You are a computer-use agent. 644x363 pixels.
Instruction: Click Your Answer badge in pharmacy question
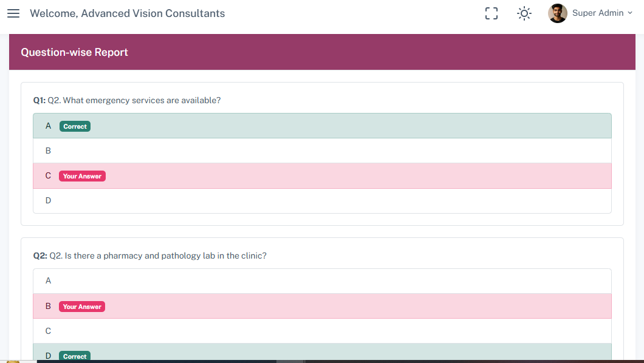[x=82, y=307]
